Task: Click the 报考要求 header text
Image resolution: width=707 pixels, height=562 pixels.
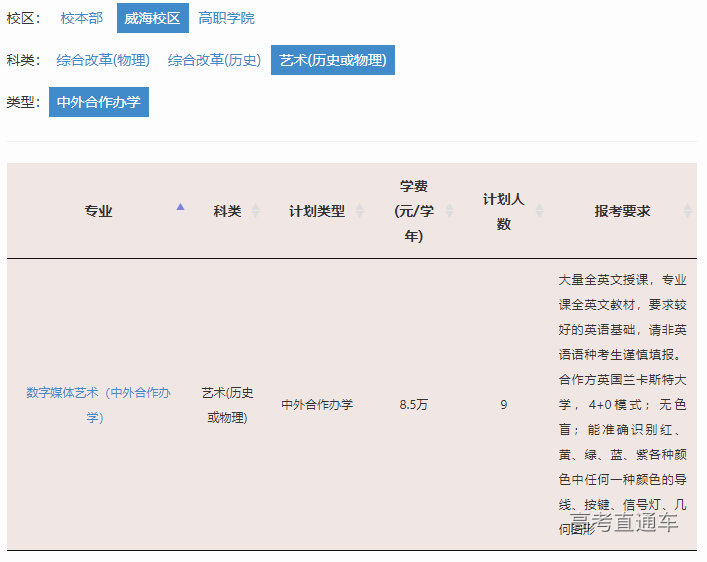Action: click(x=622, y=211)
